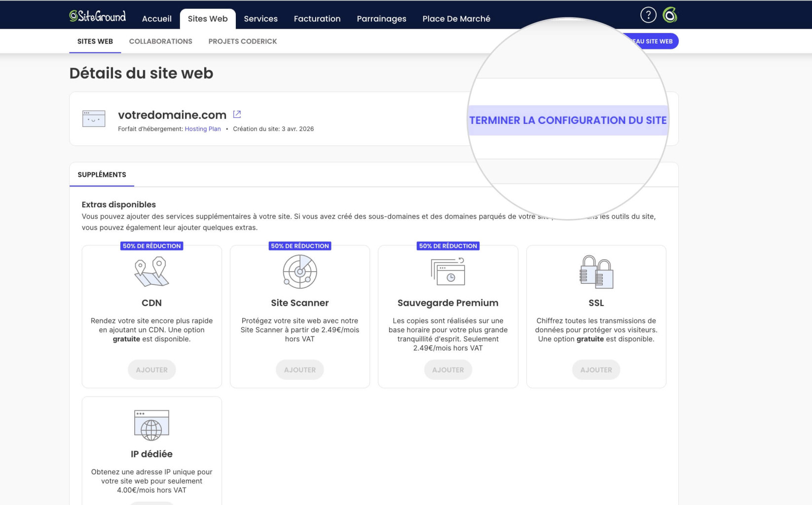
Task: Open the help question mark icon
Action: [648, 15]
